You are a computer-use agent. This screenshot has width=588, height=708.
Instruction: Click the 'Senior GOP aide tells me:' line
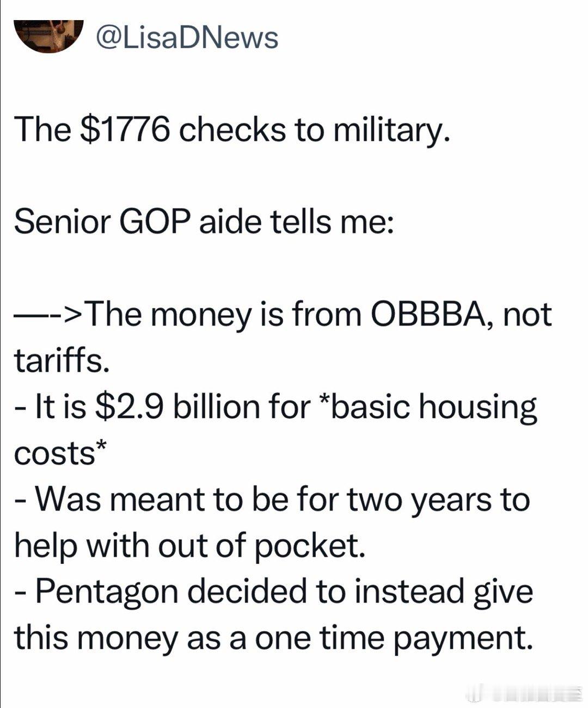coord(204,222)
